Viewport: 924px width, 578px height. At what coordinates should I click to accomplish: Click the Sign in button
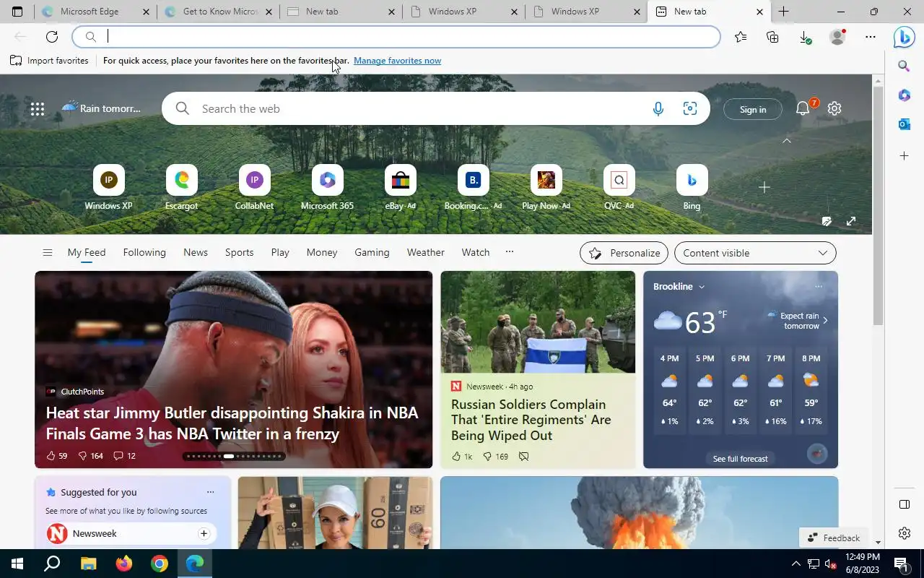coord(753,109)
